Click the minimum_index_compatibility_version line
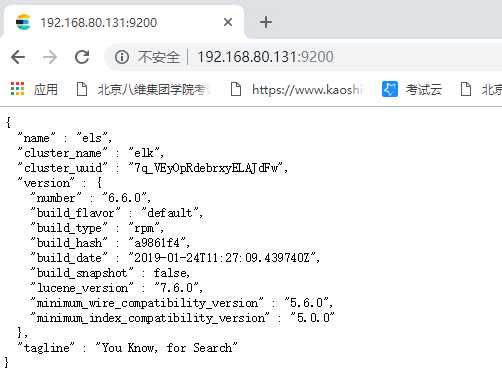This screenshot has width=502, height=383. (182, 318)
